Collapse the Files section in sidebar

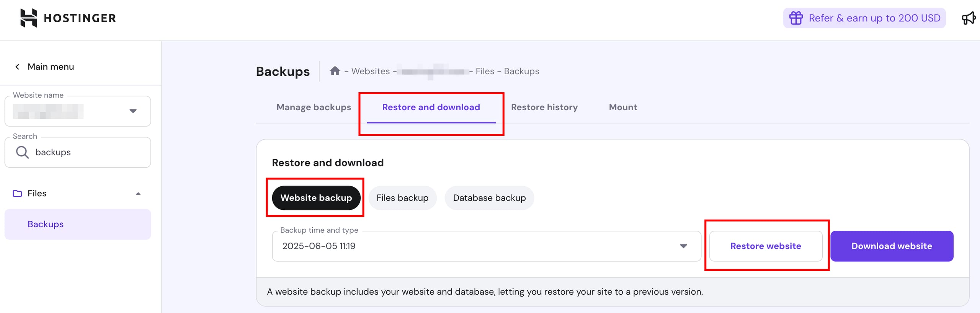[x=138, y=194]
